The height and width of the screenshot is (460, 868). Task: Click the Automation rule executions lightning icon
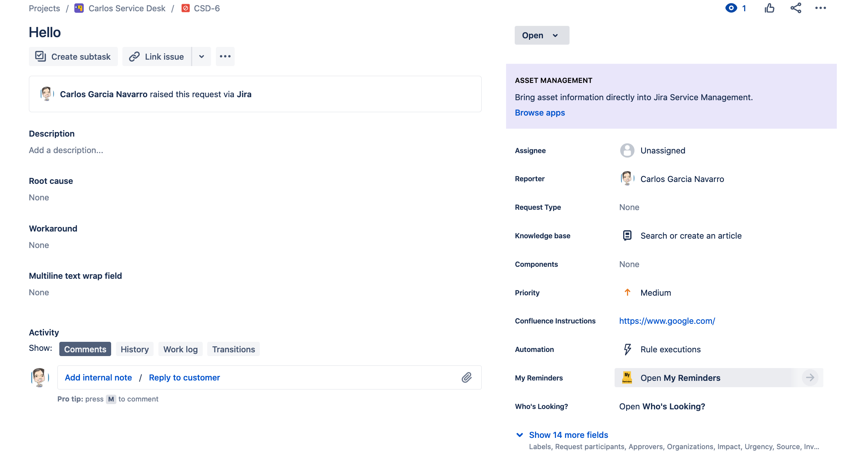coord(627,349)
